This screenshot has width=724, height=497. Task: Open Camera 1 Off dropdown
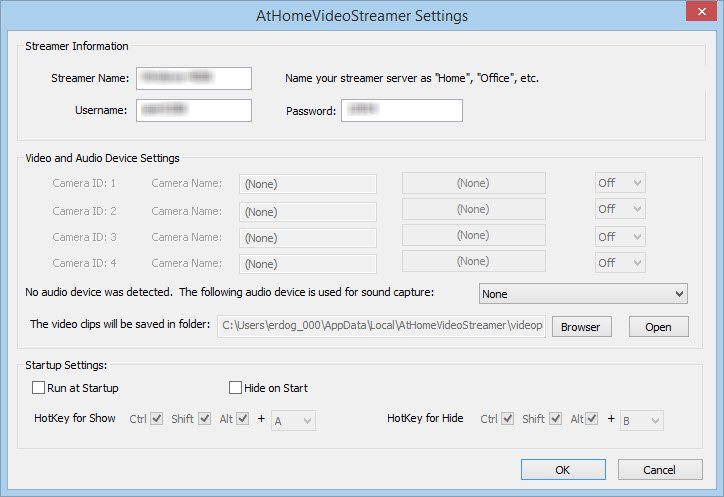click(x=620, y=183)
